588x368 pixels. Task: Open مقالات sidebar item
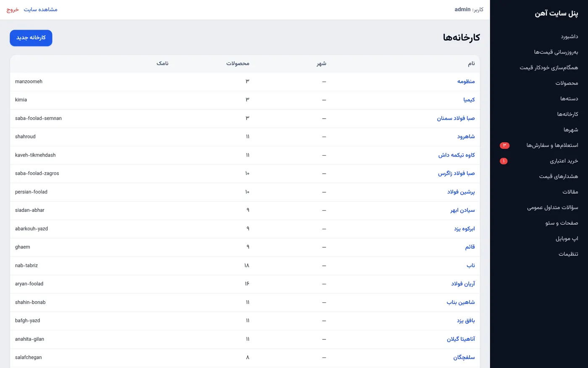click(570, 192)
